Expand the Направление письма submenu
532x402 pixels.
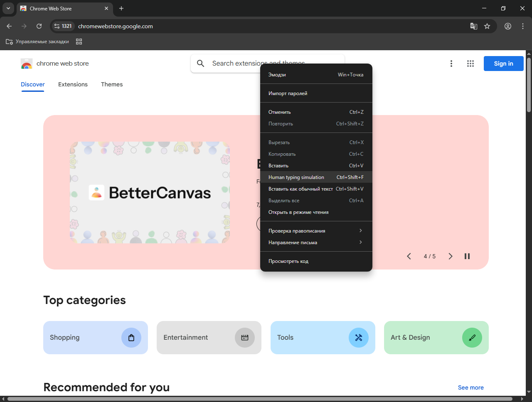(x=316, y=243)
